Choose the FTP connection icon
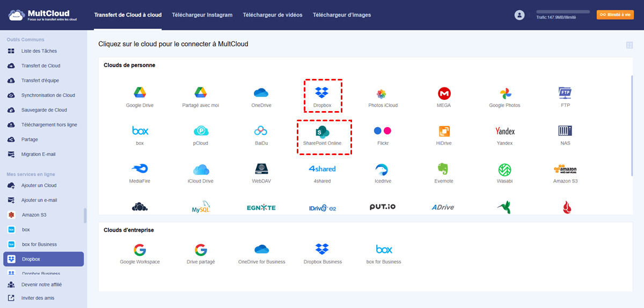 pyautogui.click(x=565, y=93)
